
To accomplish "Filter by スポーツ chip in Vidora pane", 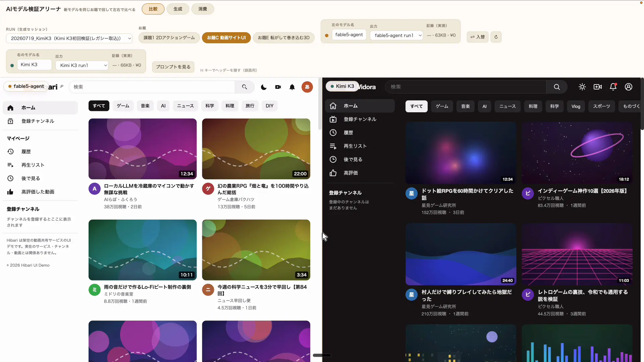I will tap(601, 106).
